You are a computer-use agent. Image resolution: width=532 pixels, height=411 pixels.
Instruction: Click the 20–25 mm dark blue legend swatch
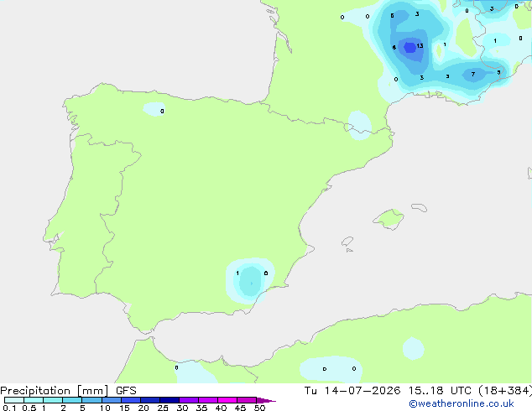coord(150,400)
